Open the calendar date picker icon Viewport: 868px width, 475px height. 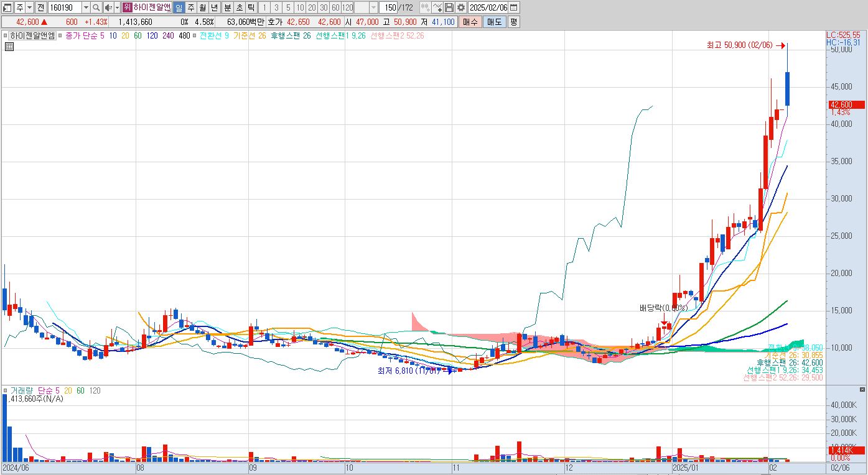point(514,7)
